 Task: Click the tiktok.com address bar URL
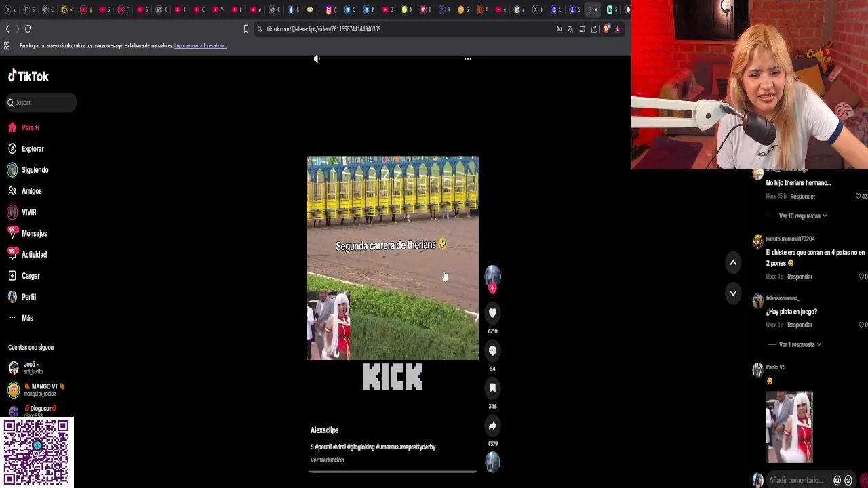(323, 29)
